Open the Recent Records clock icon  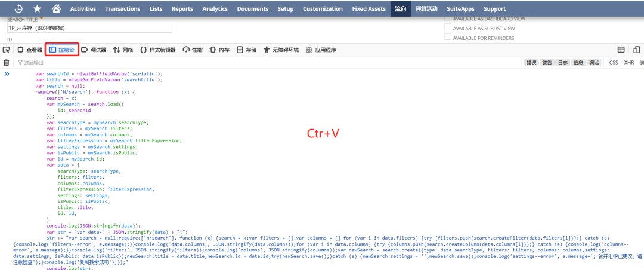coord(18,8)
